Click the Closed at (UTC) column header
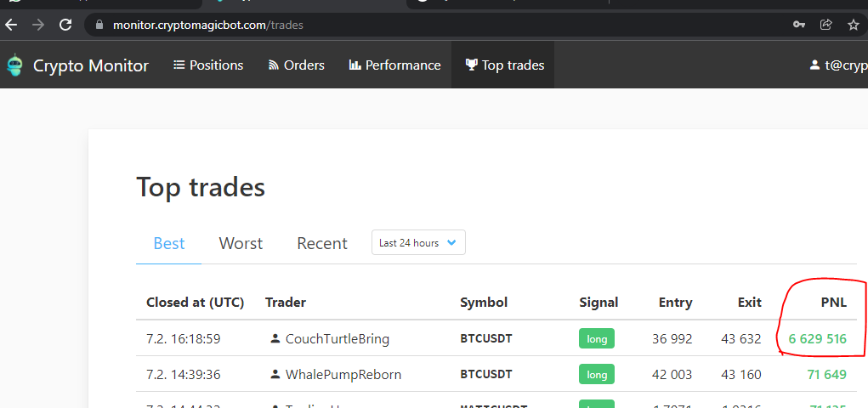This screenshot has width=868, height=408. [195, 303]
